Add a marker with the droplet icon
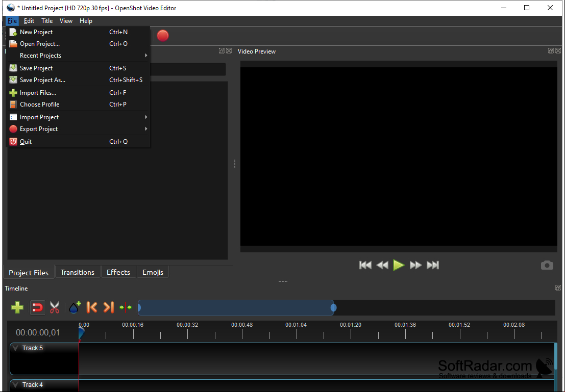Viewport: 565px width, 392px height. pyautogui.click(x=75, y=308)
